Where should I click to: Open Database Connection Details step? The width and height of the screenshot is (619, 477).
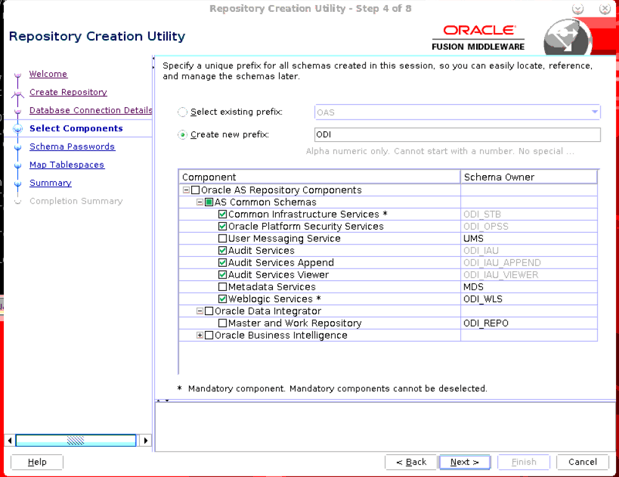[91, 111]
